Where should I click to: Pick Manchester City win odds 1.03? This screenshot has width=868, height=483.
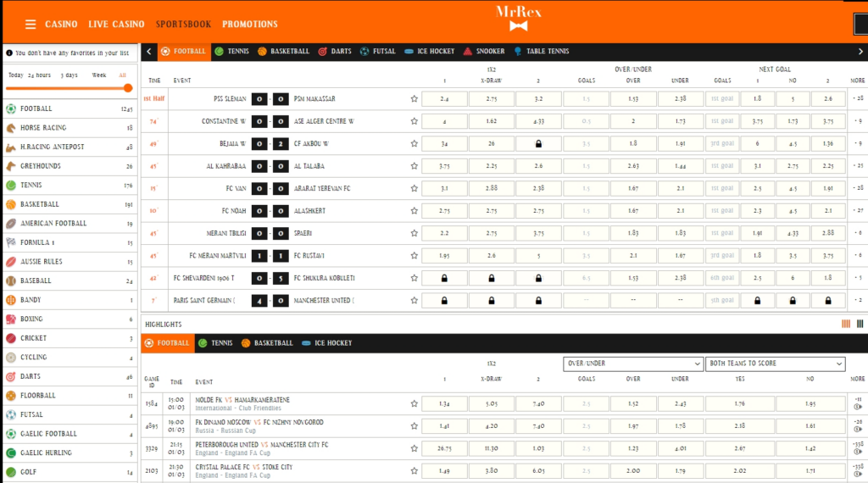[x=538, y=449]
